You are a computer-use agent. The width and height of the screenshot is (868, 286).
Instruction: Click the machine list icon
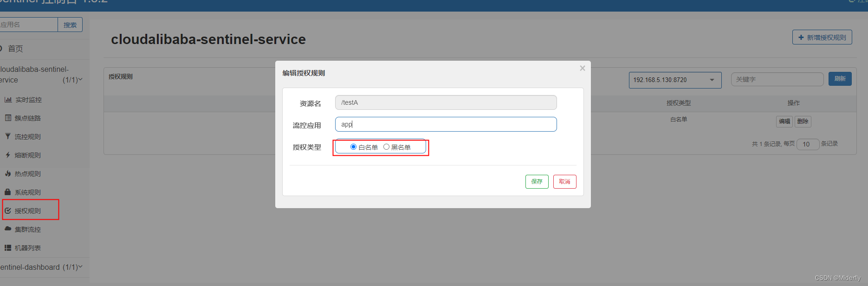coord(8,248)
